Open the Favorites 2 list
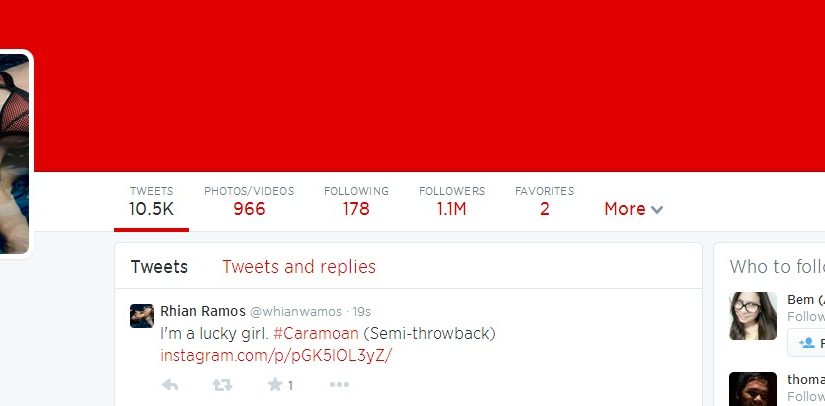Screen dimensions: 825x406 (x=545, y=201)
